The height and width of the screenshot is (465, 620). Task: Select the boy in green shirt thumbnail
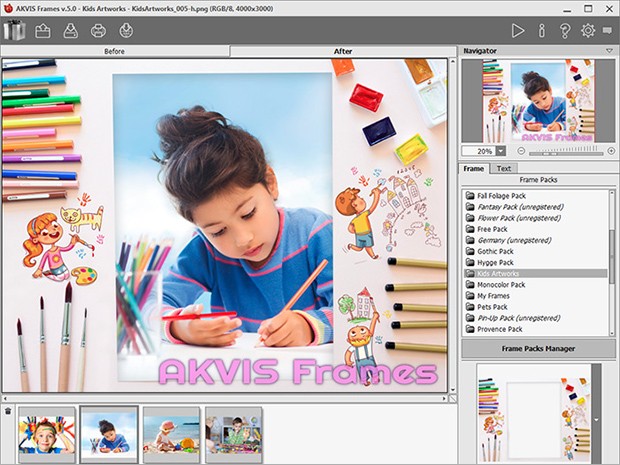(233, 435)
